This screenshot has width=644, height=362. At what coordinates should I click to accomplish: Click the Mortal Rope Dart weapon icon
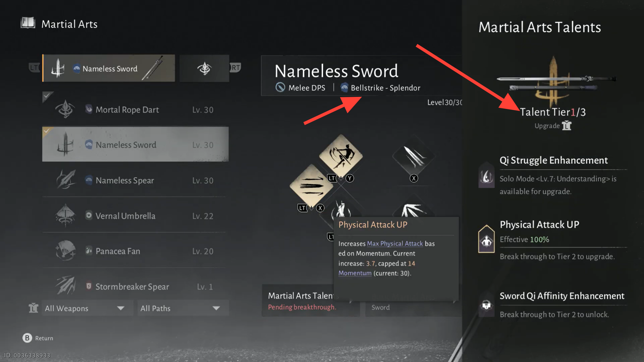(x=65, y=109)
